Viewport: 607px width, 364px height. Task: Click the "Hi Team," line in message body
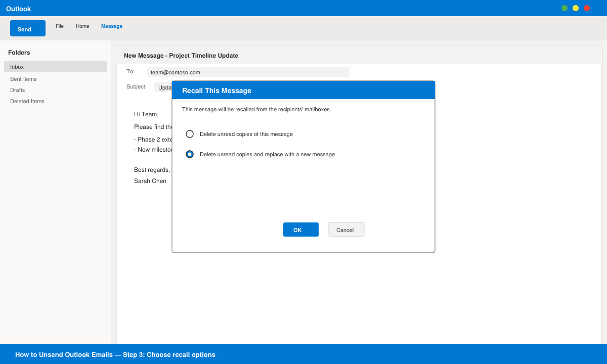146,114
